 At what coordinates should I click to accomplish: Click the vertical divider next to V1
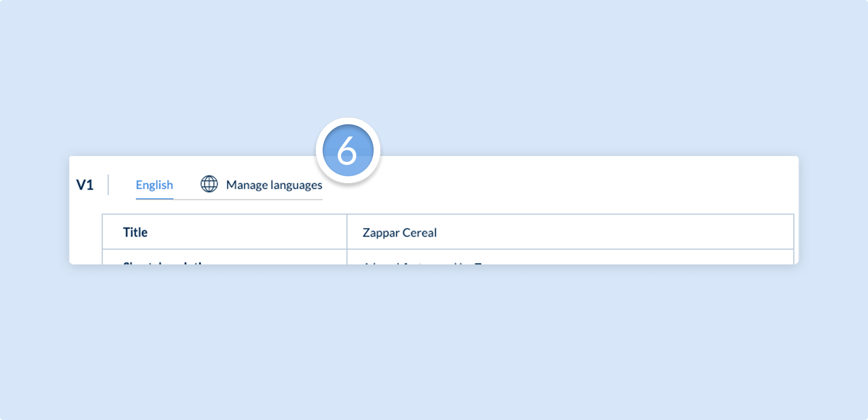108,185
